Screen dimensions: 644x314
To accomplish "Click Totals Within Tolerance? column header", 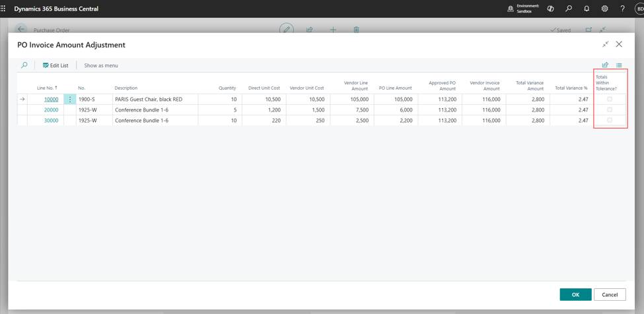I will [x=606, y=83].
